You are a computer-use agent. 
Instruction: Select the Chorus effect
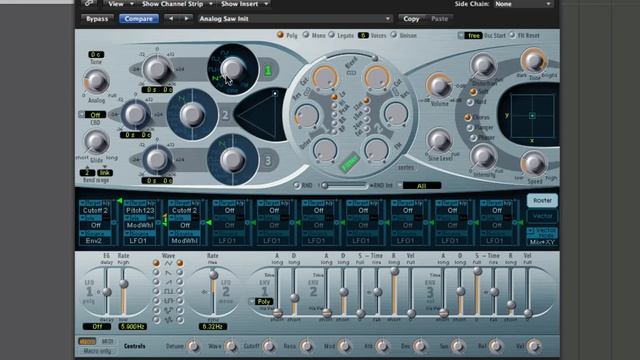coord(468,118)
